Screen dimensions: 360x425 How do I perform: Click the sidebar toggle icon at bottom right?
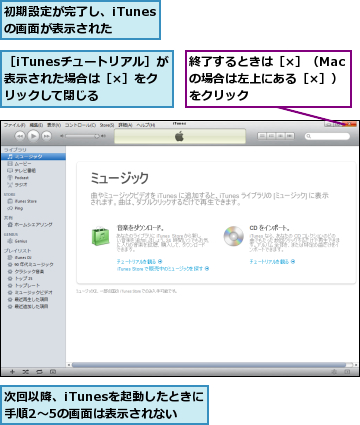[348, 372]
